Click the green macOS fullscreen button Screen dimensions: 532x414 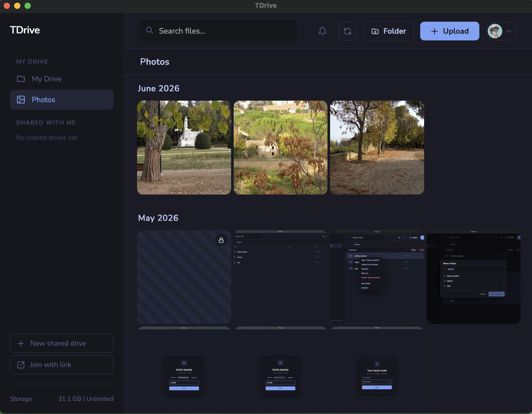28,6
